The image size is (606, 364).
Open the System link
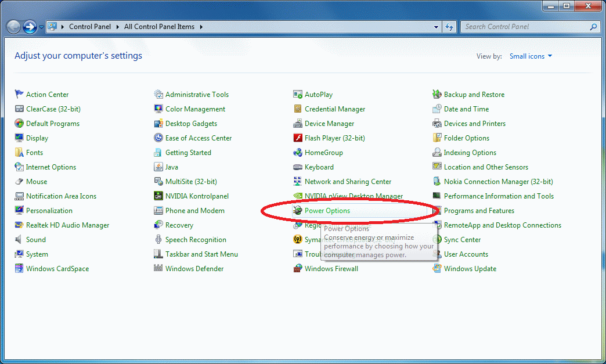[x=37, y=254]
